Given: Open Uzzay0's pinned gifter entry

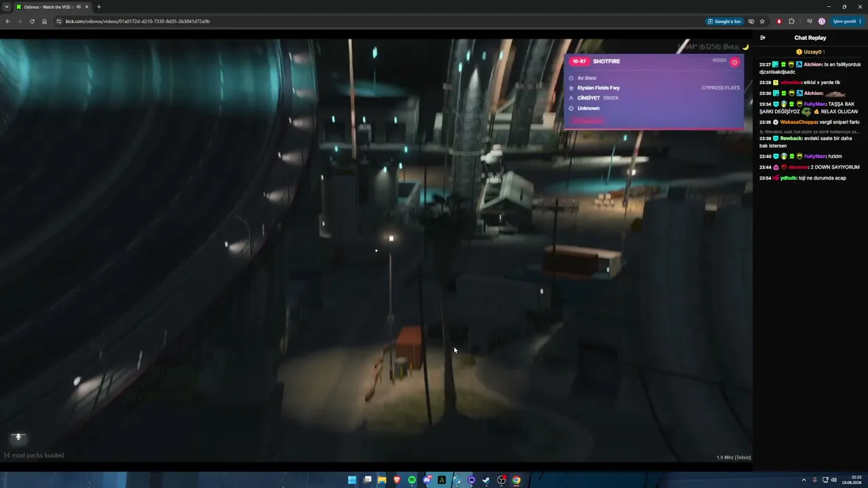Looking at the screenshot, I should click(809, 52).
